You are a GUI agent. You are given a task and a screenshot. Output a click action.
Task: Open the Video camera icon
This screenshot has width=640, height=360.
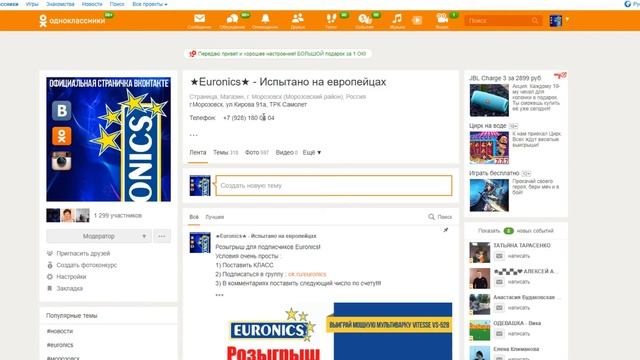coord(442,19)
